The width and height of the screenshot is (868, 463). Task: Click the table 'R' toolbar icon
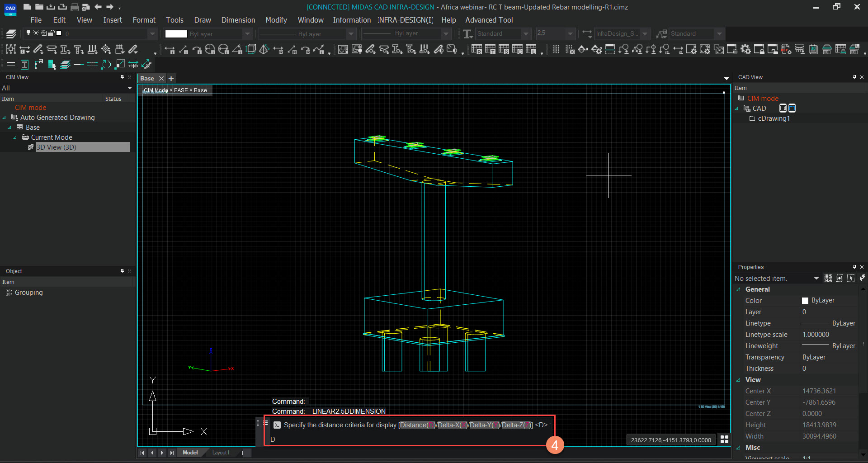[476, 49]
